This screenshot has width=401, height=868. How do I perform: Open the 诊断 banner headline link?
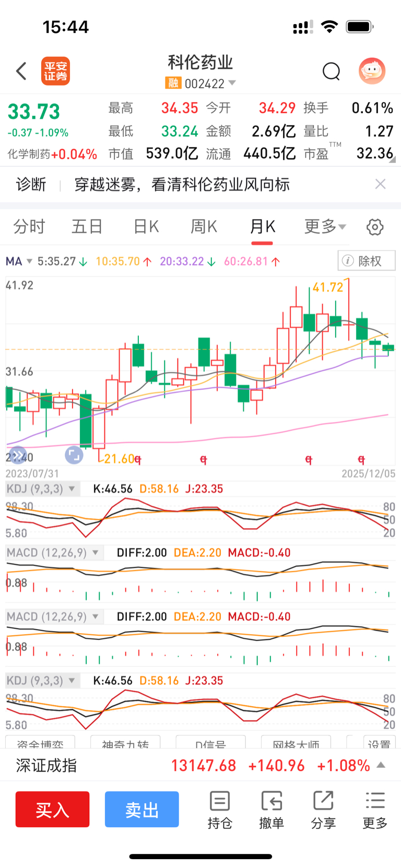pos(182,184)
